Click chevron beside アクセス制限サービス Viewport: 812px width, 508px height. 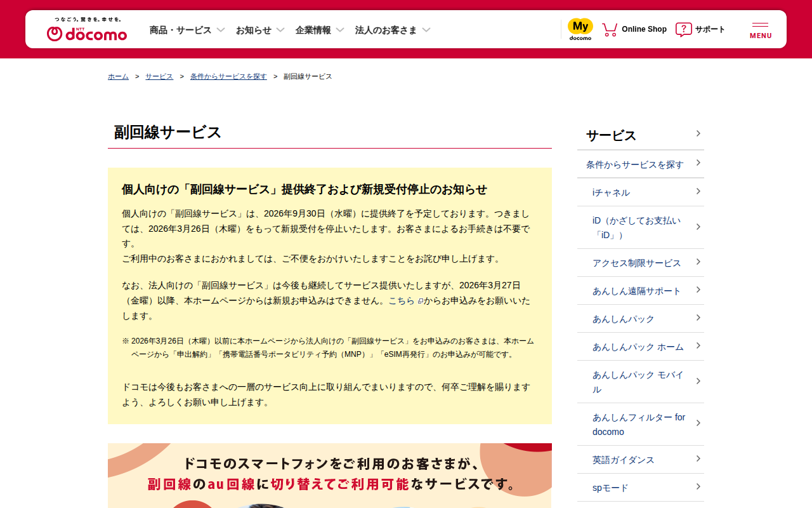click(698, 262)
